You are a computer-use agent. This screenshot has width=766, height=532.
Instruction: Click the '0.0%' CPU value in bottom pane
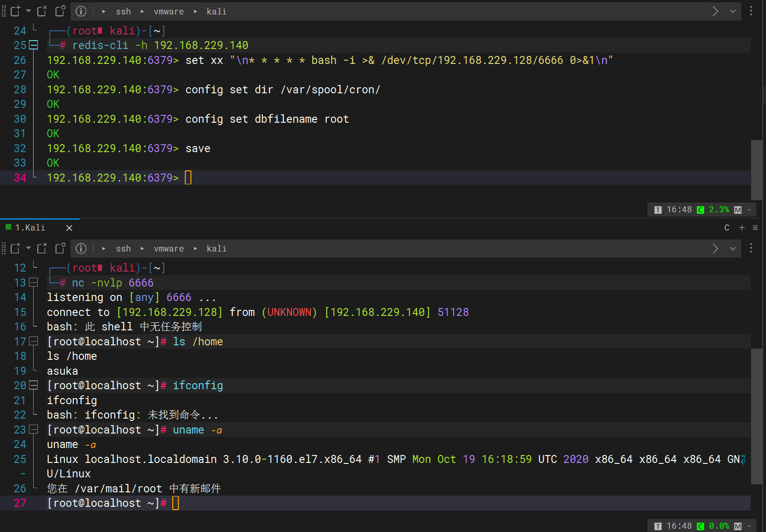coord(719,526)
